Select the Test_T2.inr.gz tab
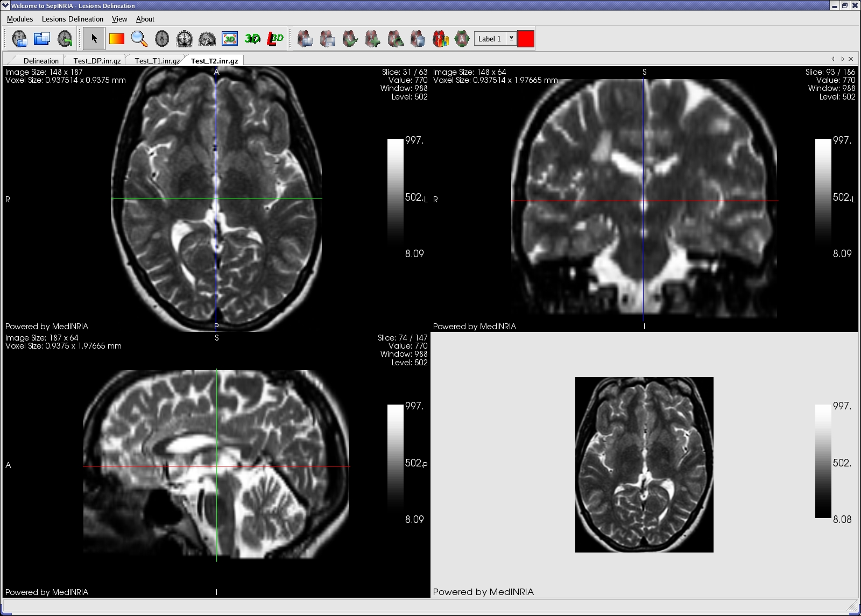 point(214,61)
